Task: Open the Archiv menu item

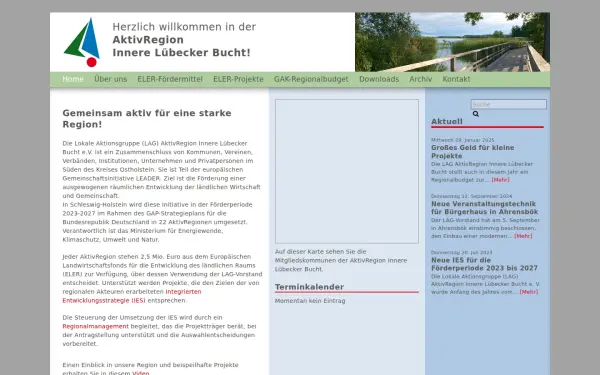Action: (421, 79)
